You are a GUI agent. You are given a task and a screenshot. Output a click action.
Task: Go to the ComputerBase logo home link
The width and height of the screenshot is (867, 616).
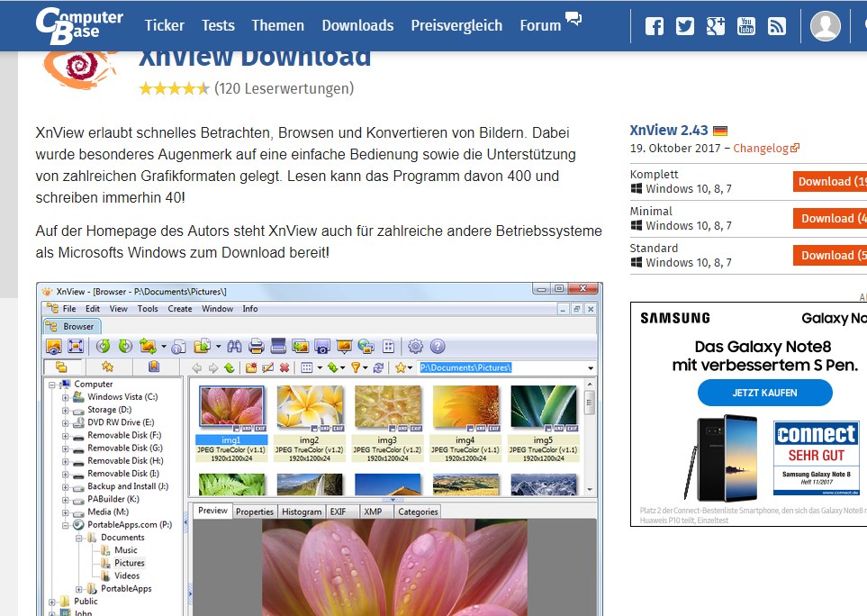[x=79, y=25]
